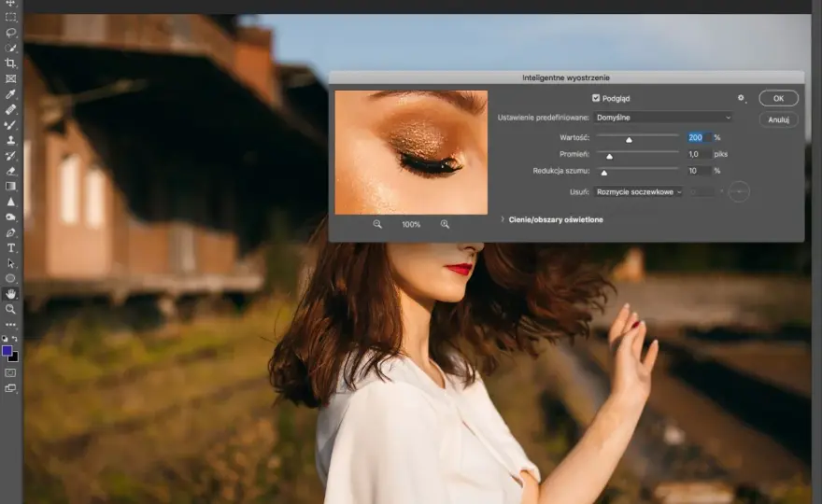Open the Usuń Rozmycie soczewkowe dropdown
822x504 pixels.
(x=638, y=191)
